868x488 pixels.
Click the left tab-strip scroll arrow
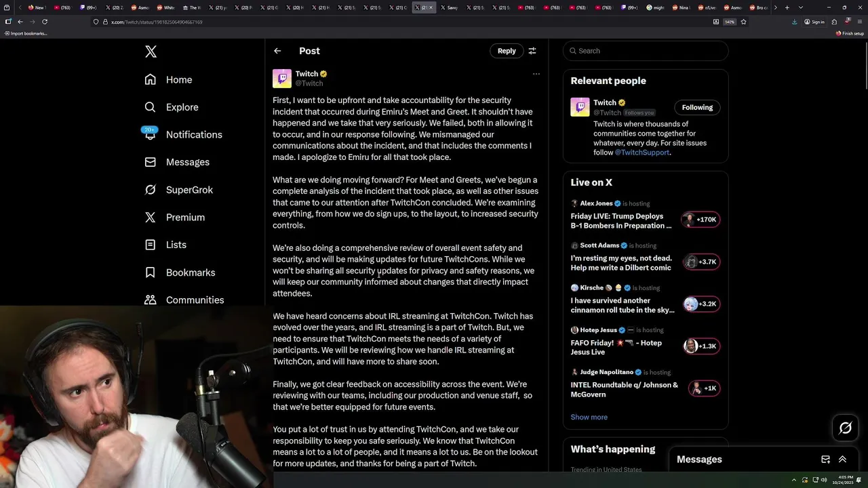pyautogui.click(x=20, y=7)
